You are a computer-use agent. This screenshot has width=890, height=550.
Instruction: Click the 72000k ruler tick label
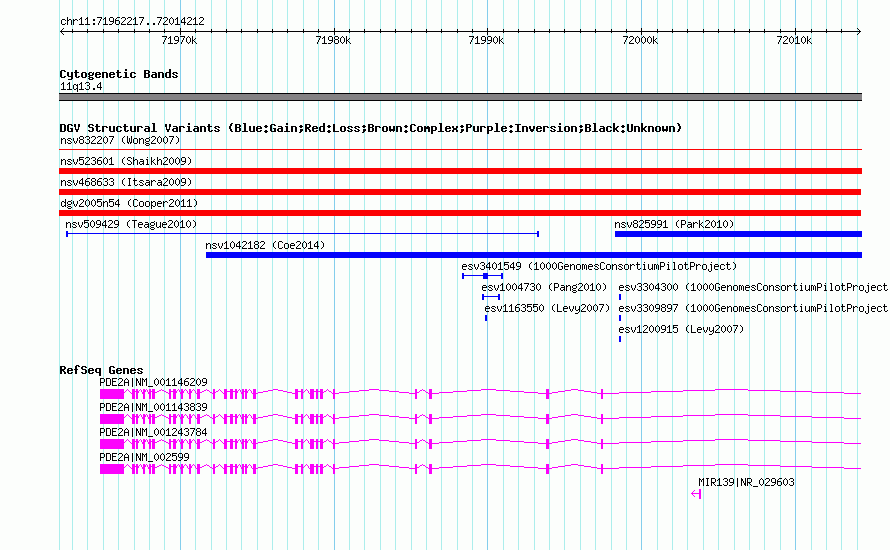pos(640,40)
